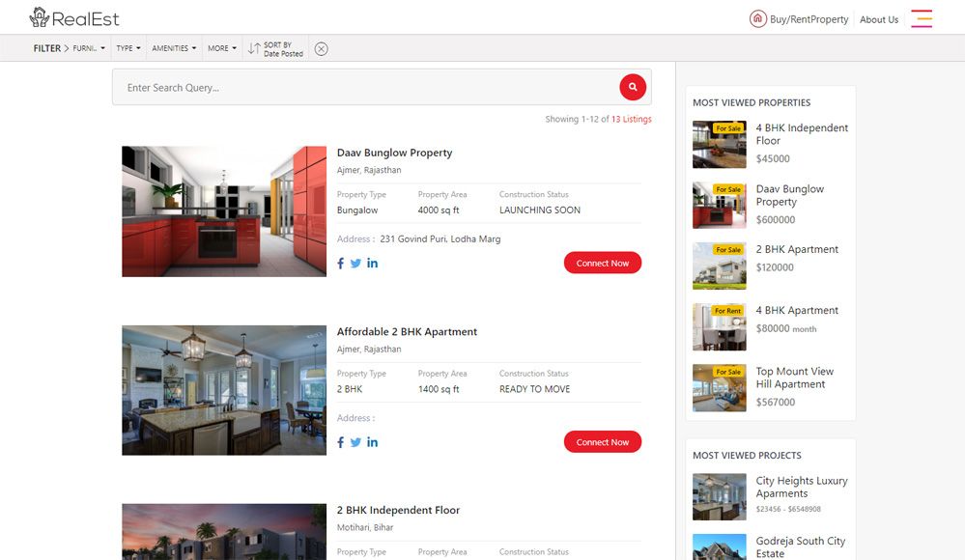This screenshot has height=560, width=965.
Task: Open the 2 BHK Independent Floor photo
Action: pos(224,532)
